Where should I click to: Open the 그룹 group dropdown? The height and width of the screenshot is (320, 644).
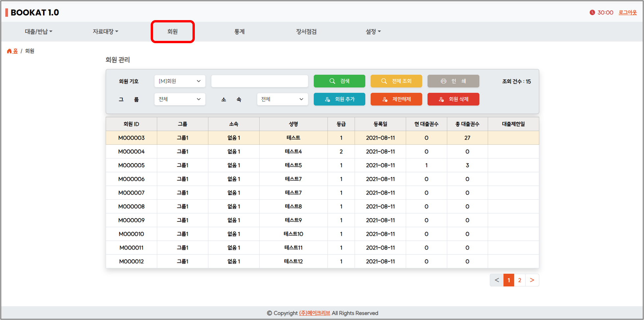click(x=180, y=99)
